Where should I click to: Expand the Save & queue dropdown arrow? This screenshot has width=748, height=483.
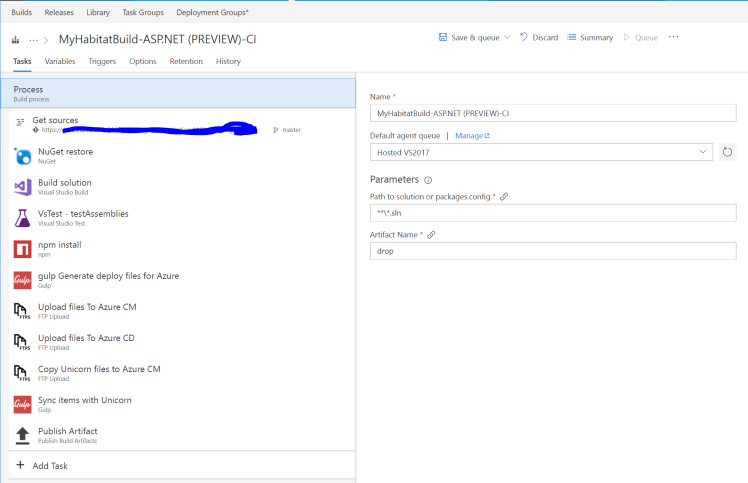(x=507, y=37)
